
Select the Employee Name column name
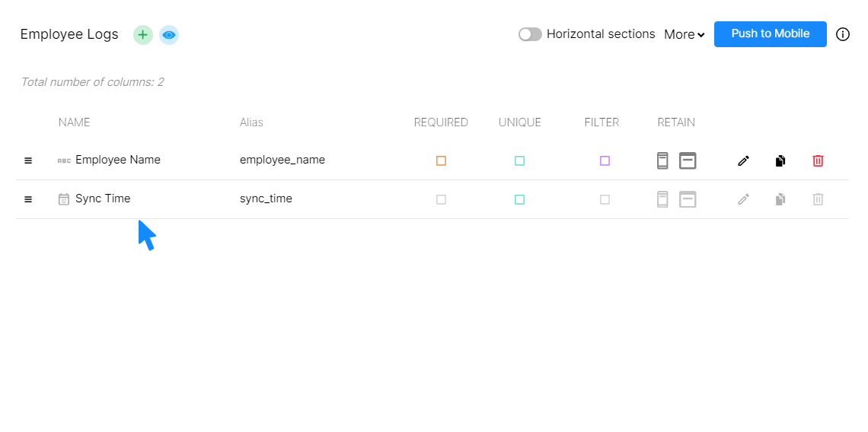tap(118, 160)
